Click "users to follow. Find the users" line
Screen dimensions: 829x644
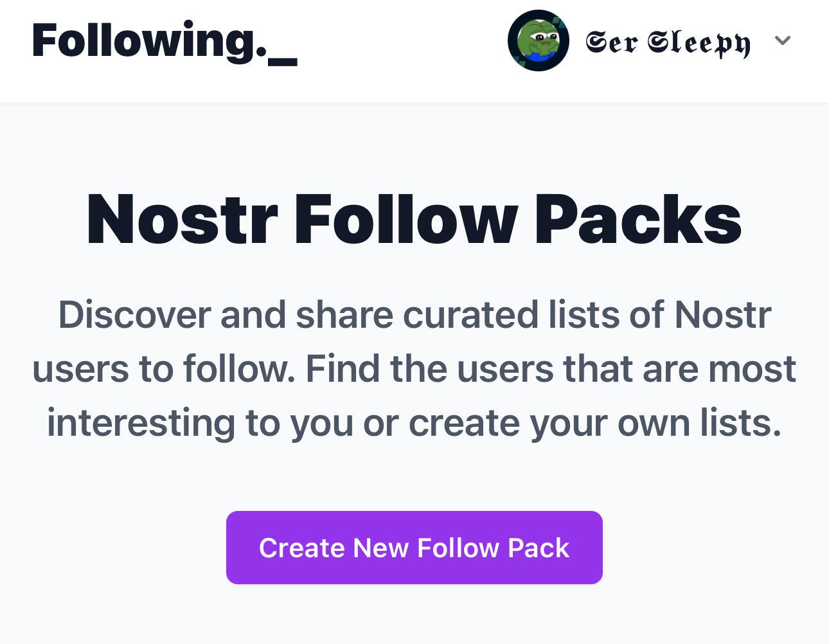click(415, 369)
